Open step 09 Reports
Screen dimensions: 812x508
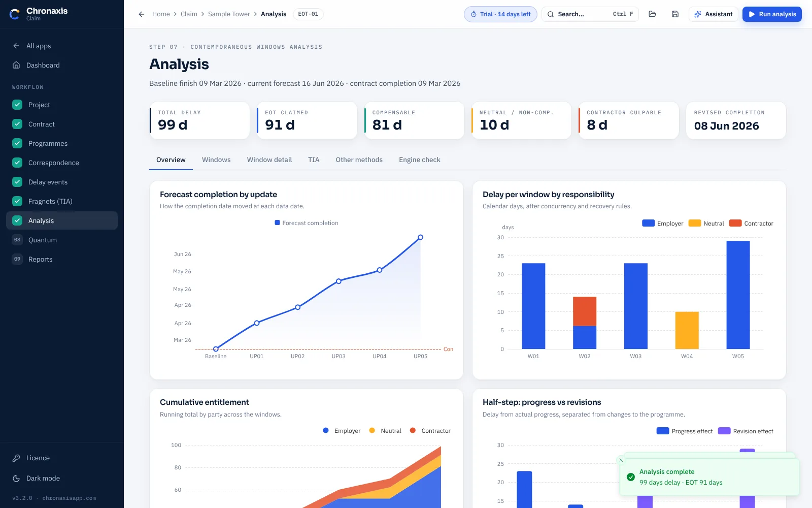62,259
